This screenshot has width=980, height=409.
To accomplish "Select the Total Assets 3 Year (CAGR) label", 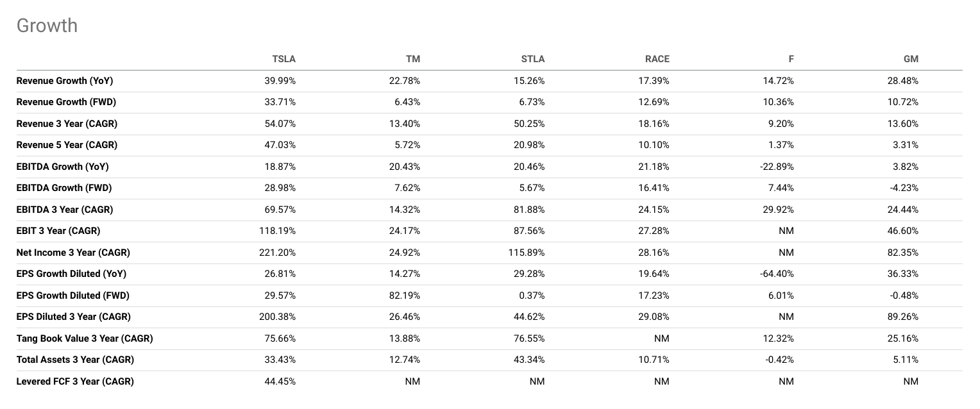I will coord(75,360).
